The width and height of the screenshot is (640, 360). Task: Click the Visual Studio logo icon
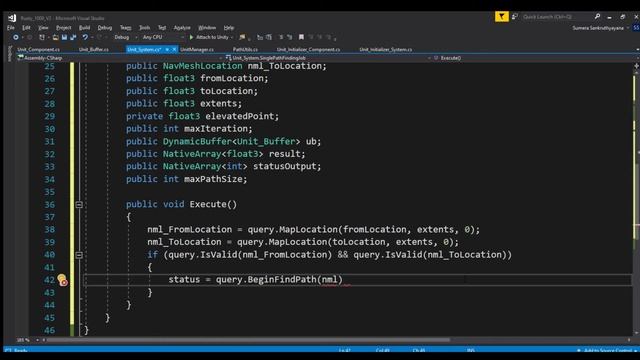click(x=12, y=18)
